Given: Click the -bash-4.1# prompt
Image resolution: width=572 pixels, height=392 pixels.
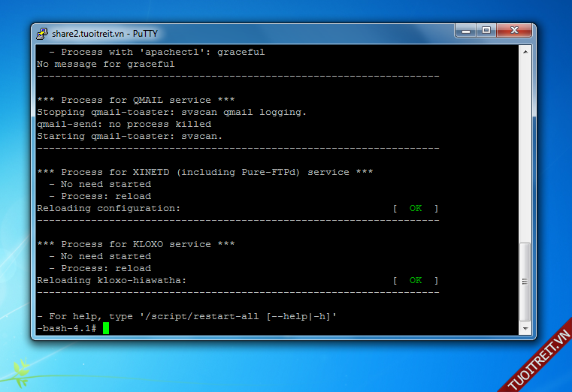Looking at the screenshot, I should 66,328.
